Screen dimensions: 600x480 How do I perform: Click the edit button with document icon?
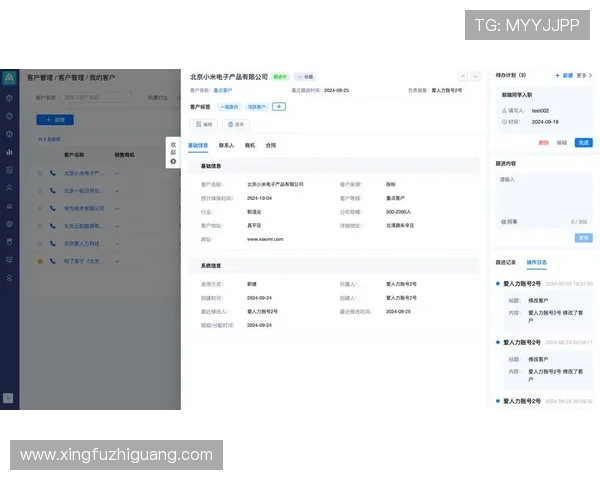(x=204, y=124)
